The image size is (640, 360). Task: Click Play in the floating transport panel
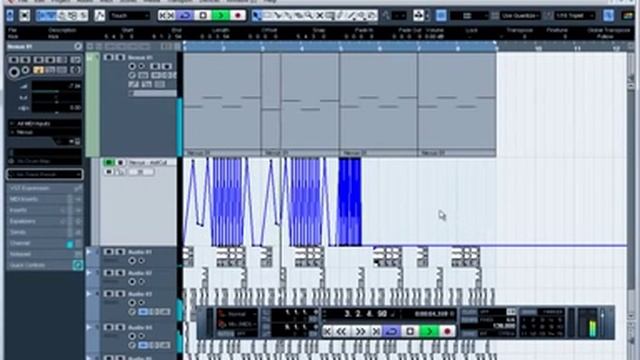[429, 331]
